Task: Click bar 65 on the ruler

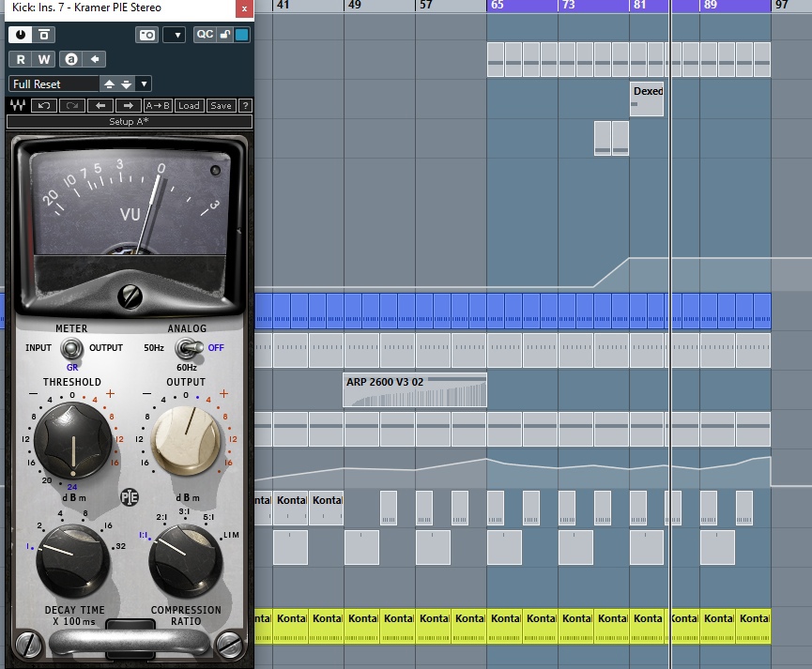Action: click(x=498, y=6)
